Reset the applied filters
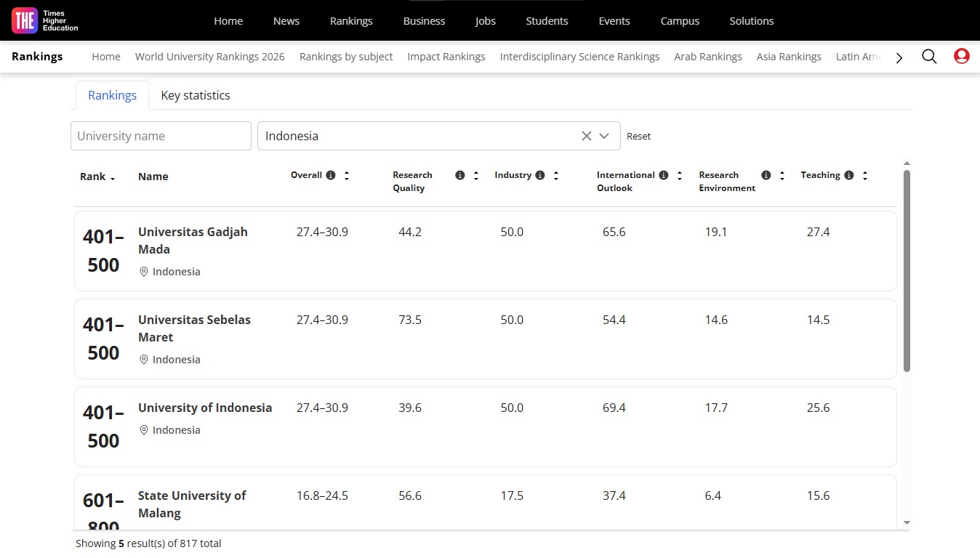 638,137
